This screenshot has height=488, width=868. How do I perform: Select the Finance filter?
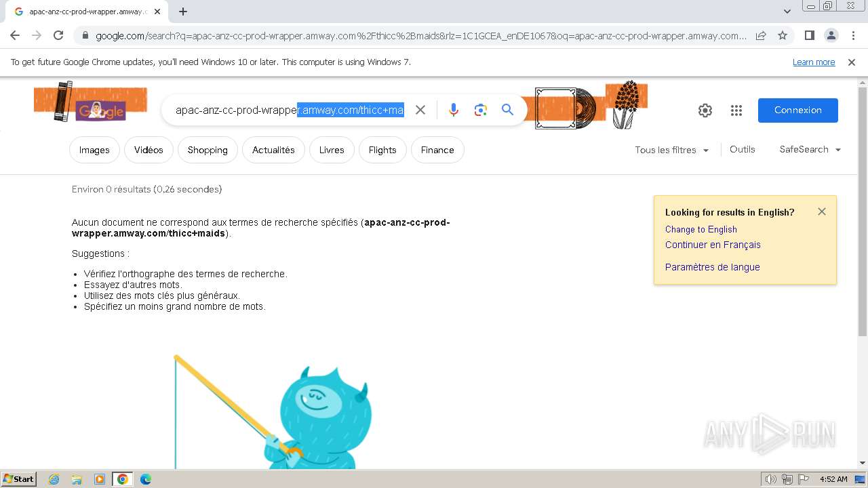pos(437,150)
